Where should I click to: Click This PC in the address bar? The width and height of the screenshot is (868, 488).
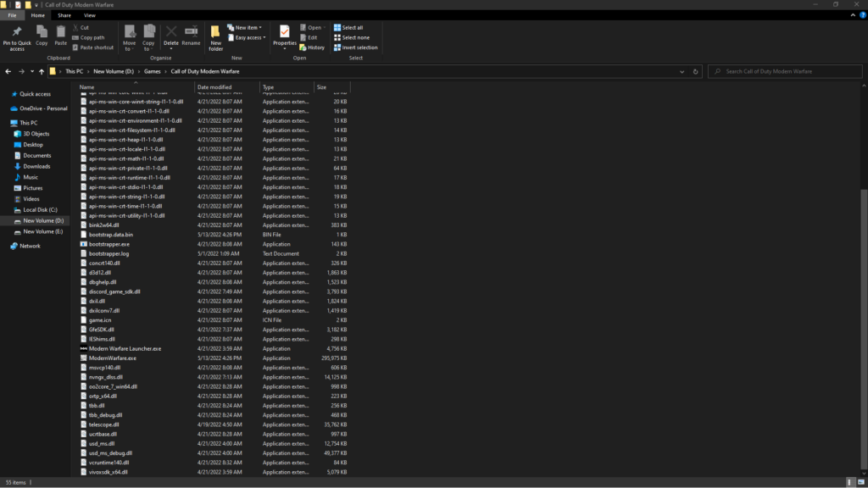click(x=75, y=71)
